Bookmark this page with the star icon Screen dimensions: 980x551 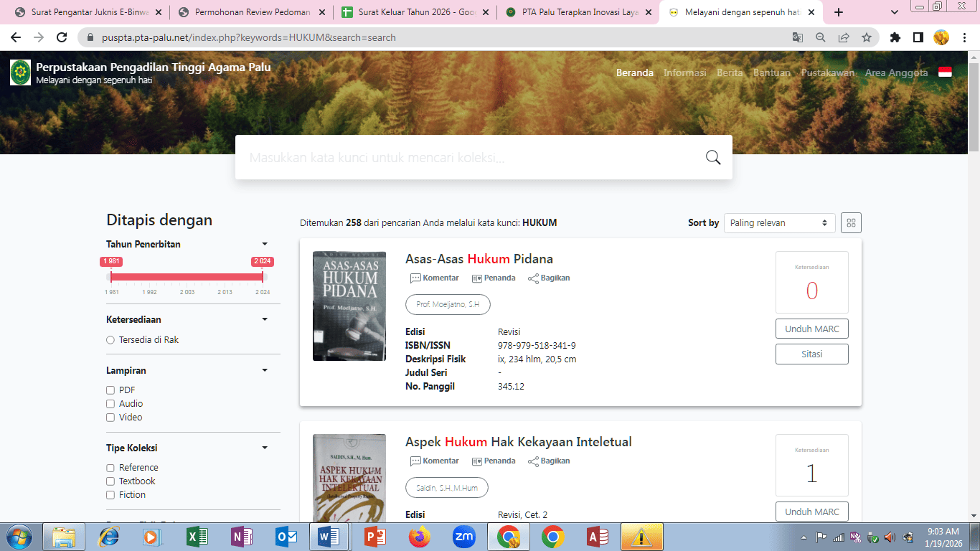(x=866, y=37)
